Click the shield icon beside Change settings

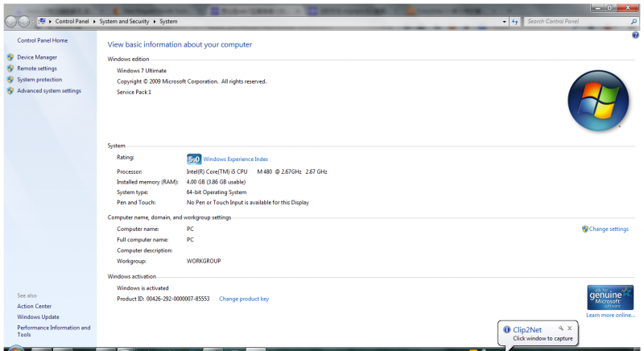pos(585,229)
